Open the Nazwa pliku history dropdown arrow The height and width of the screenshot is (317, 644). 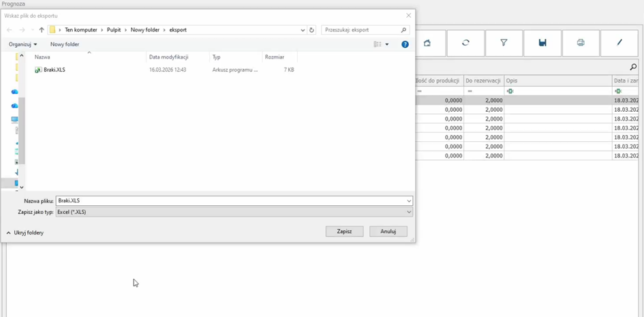click(409, 201)
